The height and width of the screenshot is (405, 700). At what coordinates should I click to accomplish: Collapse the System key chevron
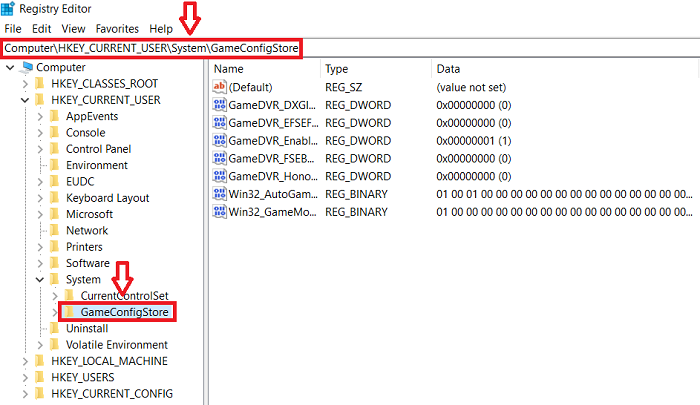[x=40, y=280]
